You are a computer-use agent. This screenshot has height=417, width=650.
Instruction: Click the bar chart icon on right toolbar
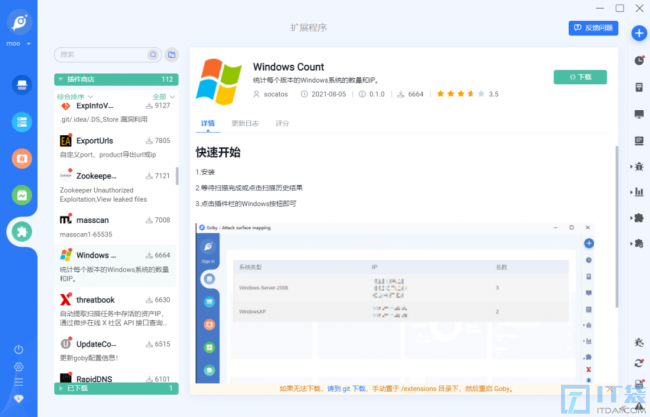tap(639, 192)
